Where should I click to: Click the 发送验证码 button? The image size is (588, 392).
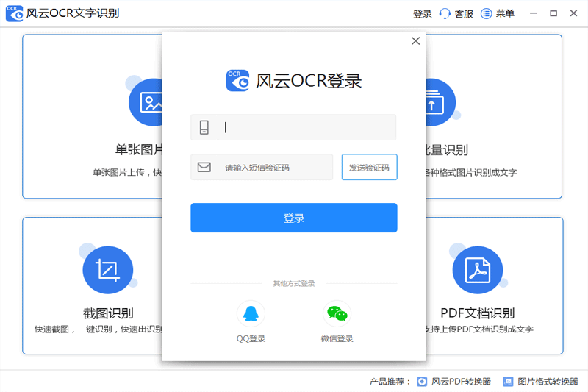(x=369, y=168)
